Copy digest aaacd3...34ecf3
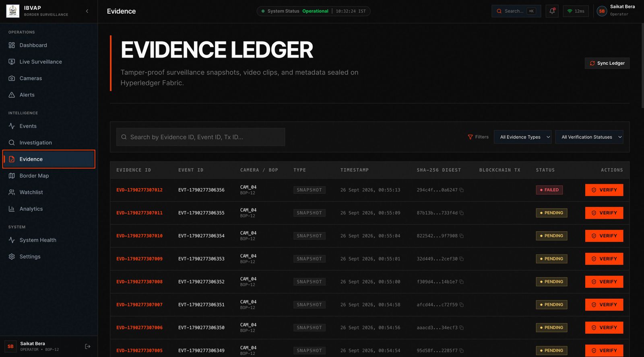The image size is (644, 357). click(462, 328)
